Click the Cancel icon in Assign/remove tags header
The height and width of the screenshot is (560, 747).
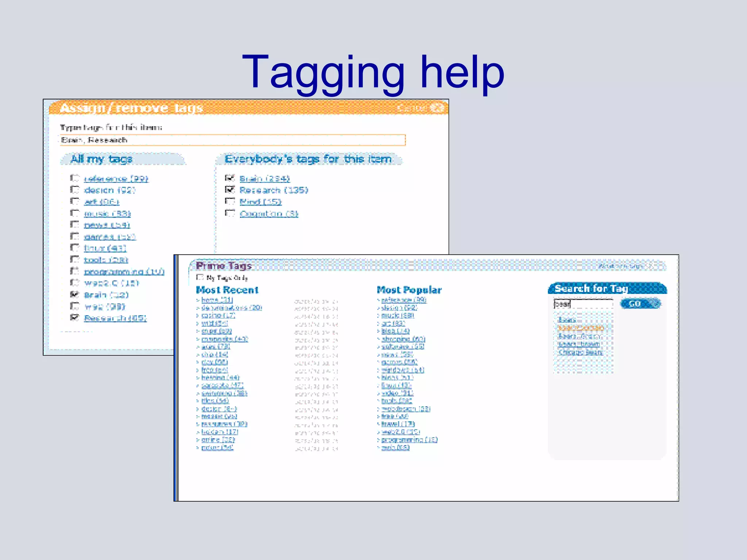point(437,108)
